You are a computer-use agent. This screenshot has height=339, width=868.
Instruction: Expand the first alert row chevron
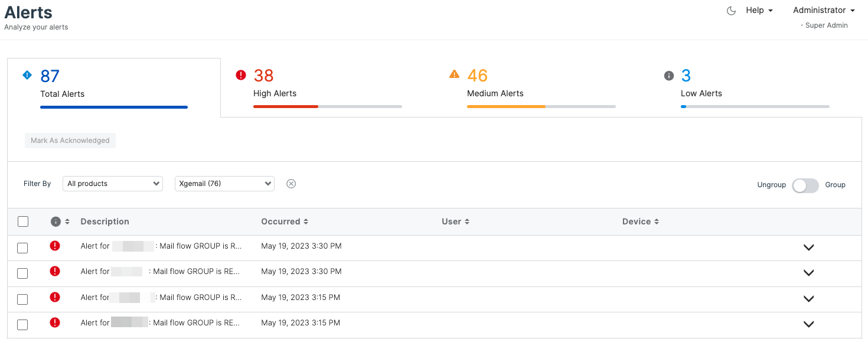point(808,247)
